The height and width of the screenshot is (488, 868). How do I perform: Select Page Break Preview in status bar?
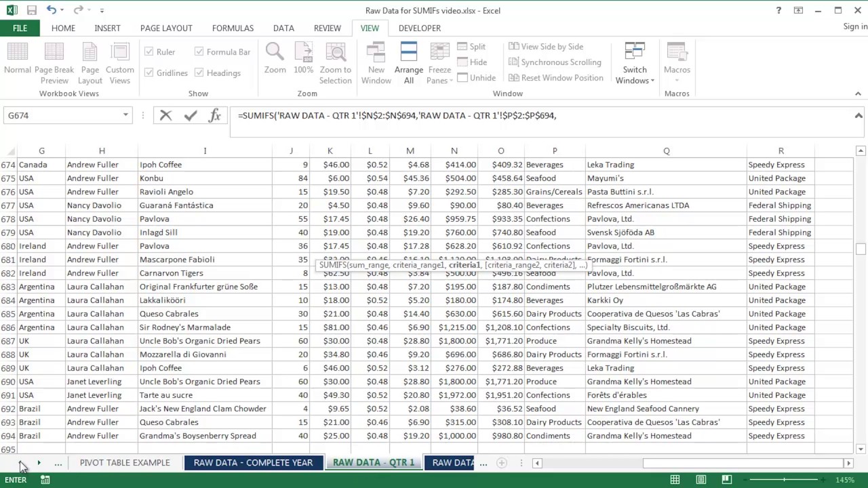726,480
